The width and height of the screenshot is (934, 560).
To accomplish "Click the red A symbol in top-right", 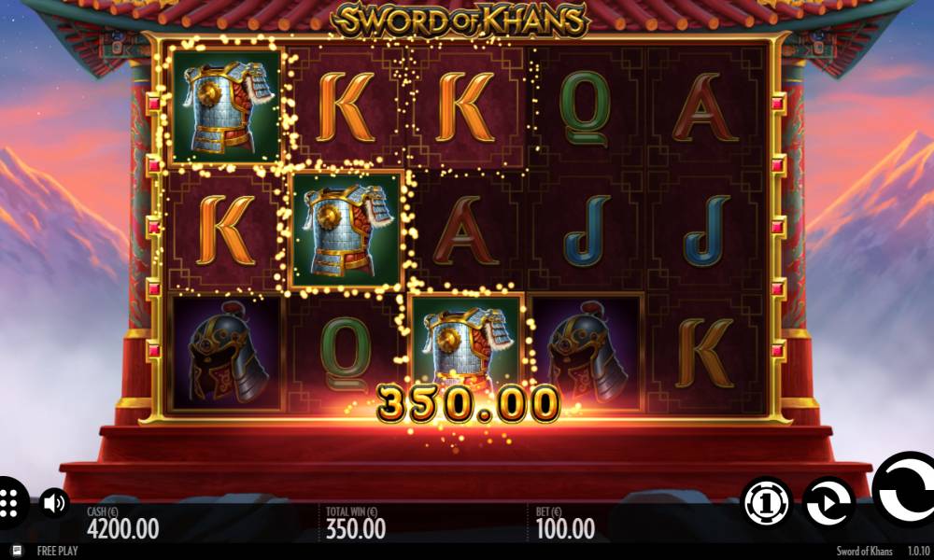I will pos(705,107).
